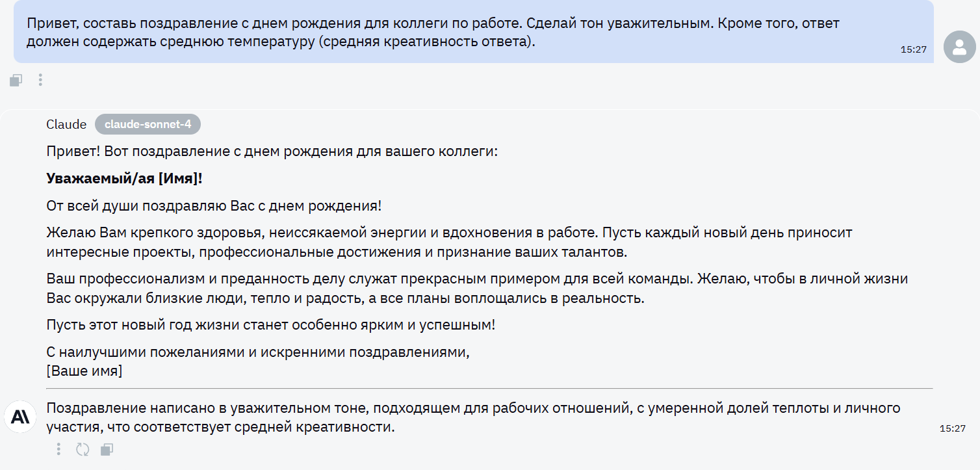The width and height of the screenshot is (980, 470).
Task: Click closing note "Поздравление написано в уважительном тоне"
Action: pos(455,417)
